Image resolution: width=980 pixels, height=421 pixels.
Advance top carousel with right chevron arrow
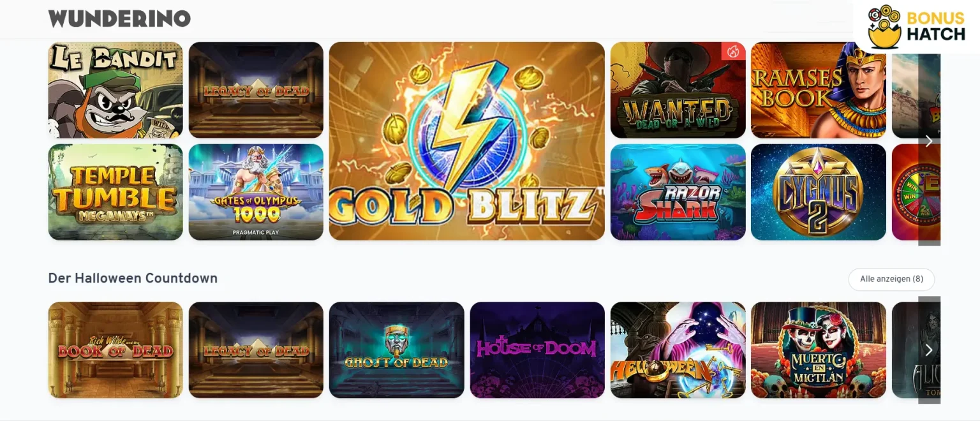point(929,141)
